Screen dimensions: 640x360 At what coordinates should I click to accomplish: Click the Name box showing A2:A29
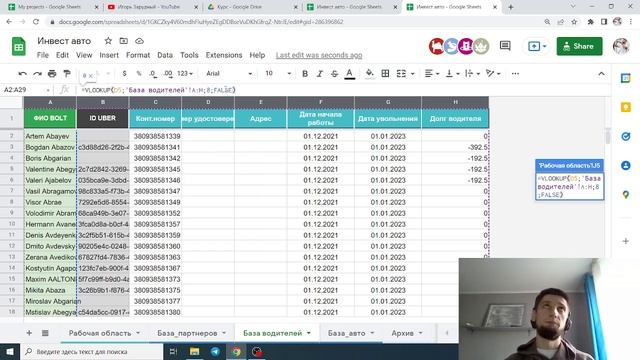(x=27, y=90)
